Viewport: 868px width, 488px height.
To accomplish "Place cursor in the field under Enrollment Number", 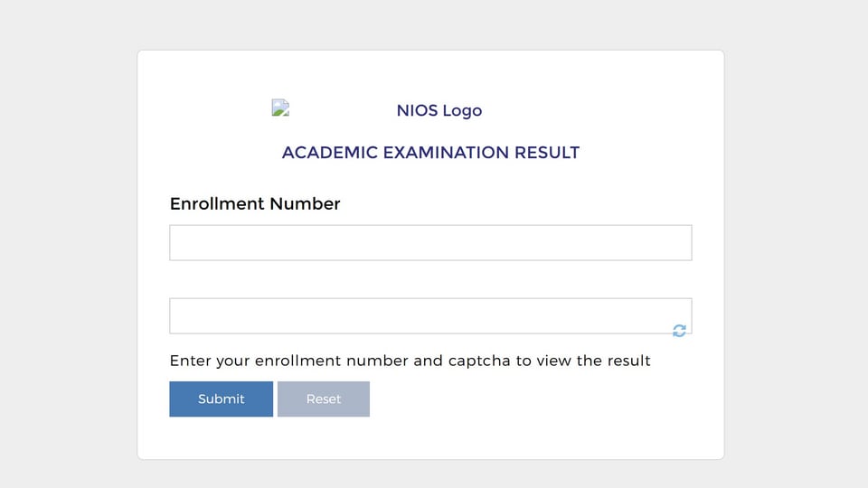I will pyautogui.click(x=430, y=242).
